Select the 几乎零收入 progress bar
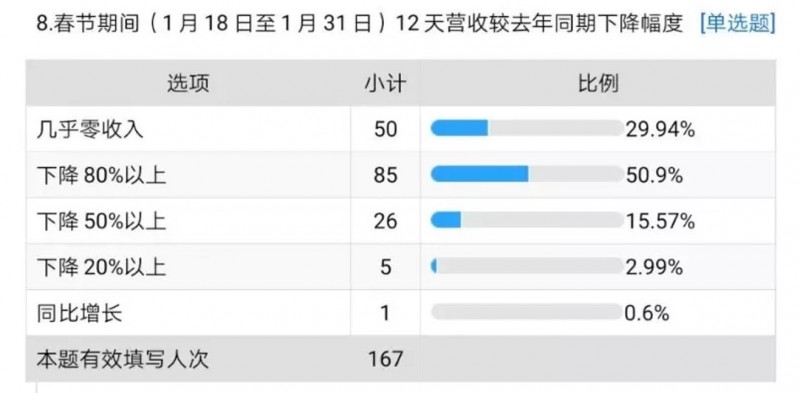Image resolution: width=800 pixels, height=393 pixels. [528, 128]
